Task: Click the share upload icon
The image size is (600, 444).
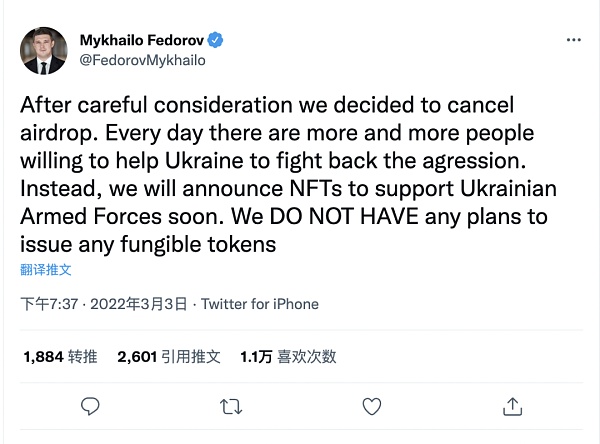Action: (x=512, y=406)
